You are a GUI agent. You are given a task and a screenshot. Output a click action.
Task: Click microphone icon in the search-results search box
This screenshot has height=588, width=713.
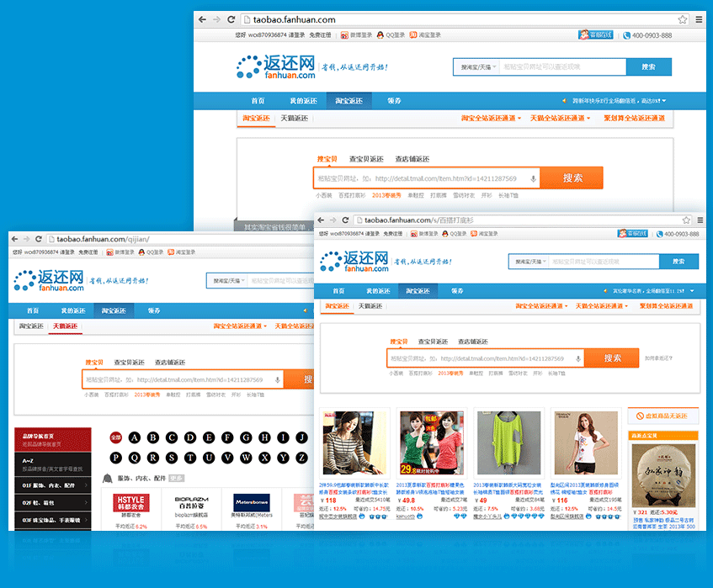tap(578, 358)
